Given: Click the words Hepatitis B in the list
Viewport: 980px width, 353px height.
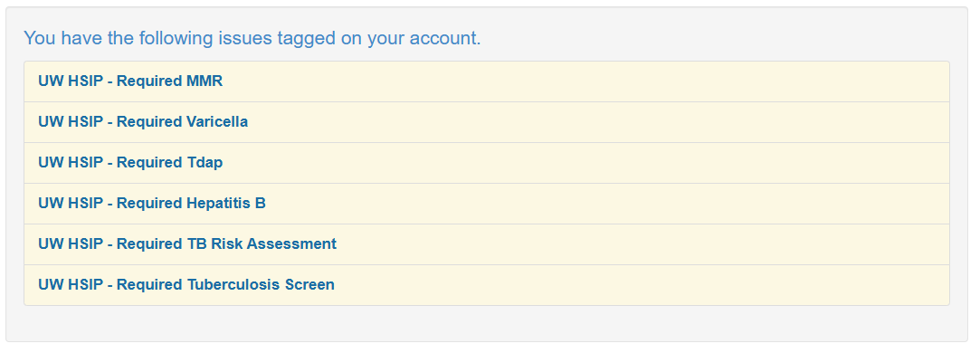Looking at the screenshot, I should click(x=226, y=204).
